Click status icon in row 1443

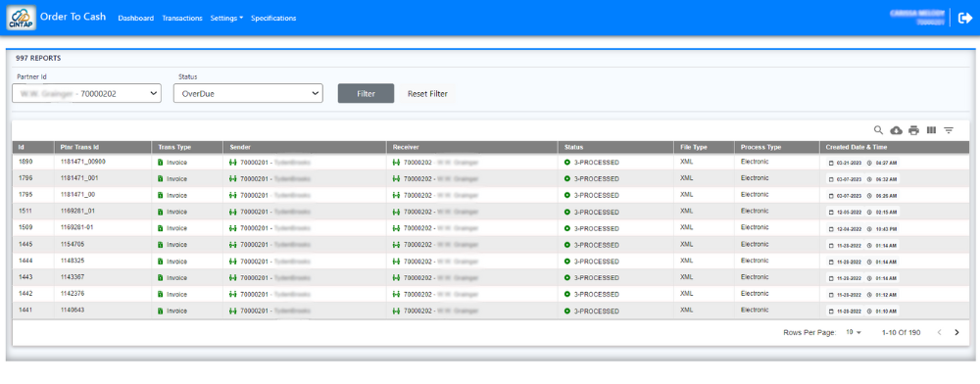[x=567, y=278]
